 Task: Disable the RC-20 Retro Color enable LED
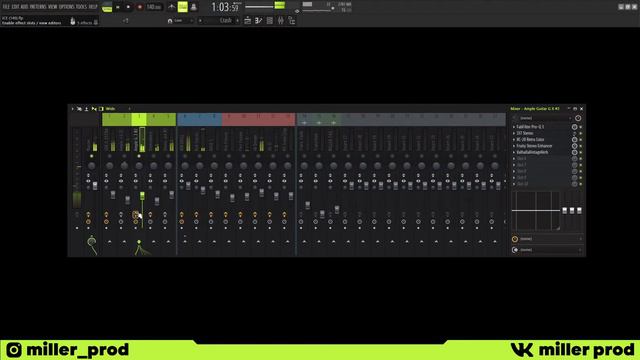point(581,140)
